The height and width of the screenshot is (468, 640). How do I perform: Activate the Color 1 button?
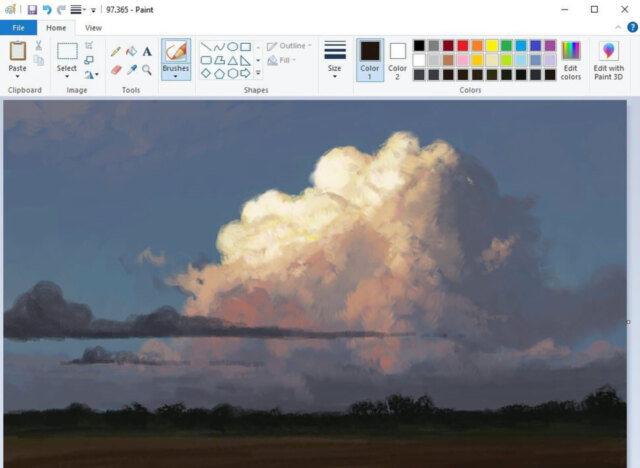tap(370, 60)
